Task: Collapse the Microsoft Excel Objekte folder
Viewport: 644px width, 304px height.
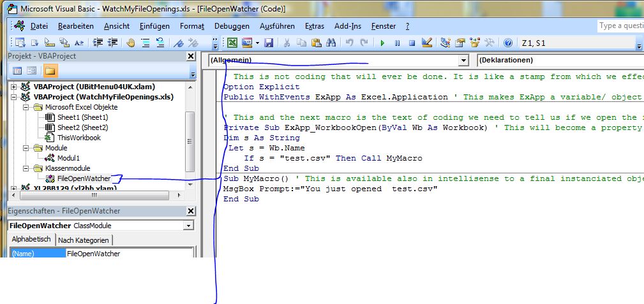Action: (26, 108)
